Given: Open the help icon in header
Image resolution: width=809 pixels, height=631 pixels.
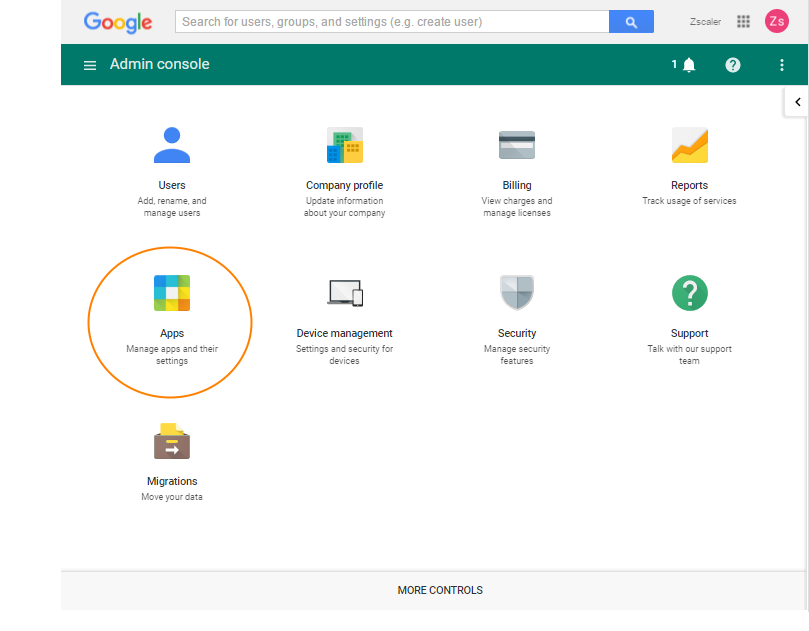Looking at the screenshot, I should [733, 65].
